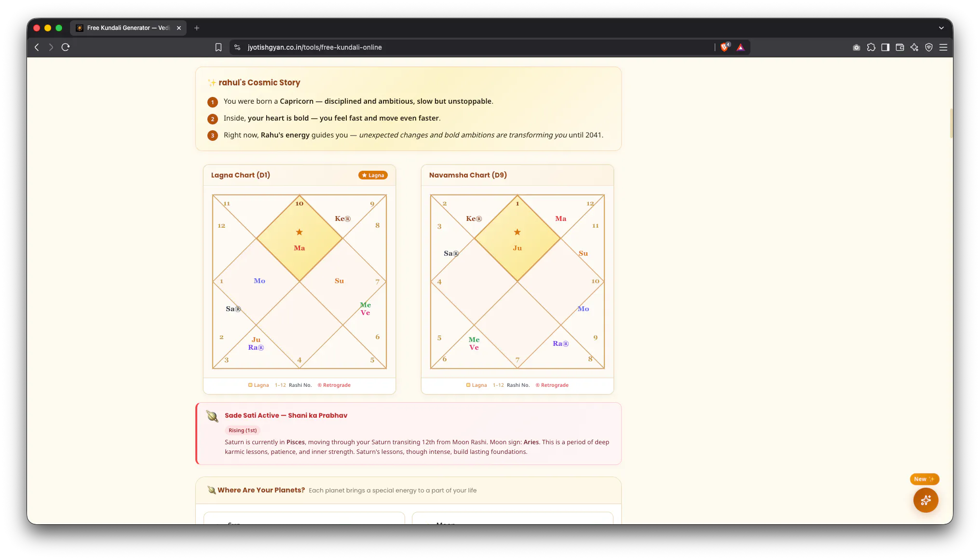This screenshot has height=560, width=980.
Task: Click Ke® in Navamsha Chart
Action: (x=474, y=219)
